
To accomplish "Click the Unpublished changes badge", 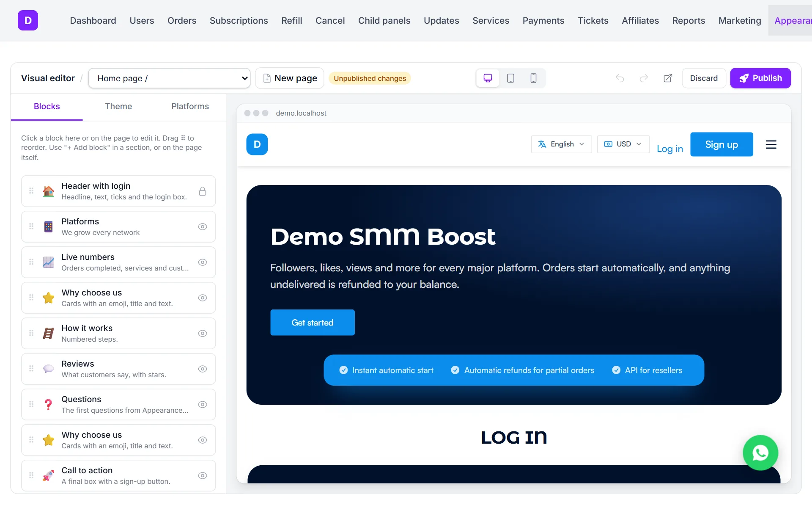I will 370,78.
